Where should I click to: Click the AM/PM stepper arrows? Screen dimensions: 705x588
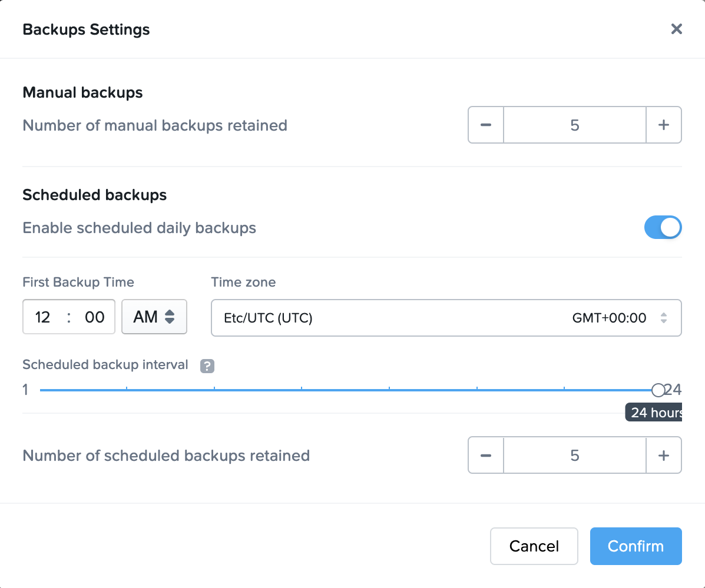coord(170,317)
